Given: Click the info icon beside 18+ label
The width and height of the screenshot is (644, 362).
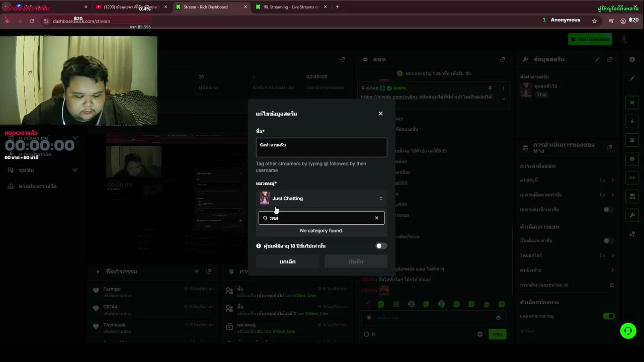Looking at the screenshot, I should coord(259,246).
